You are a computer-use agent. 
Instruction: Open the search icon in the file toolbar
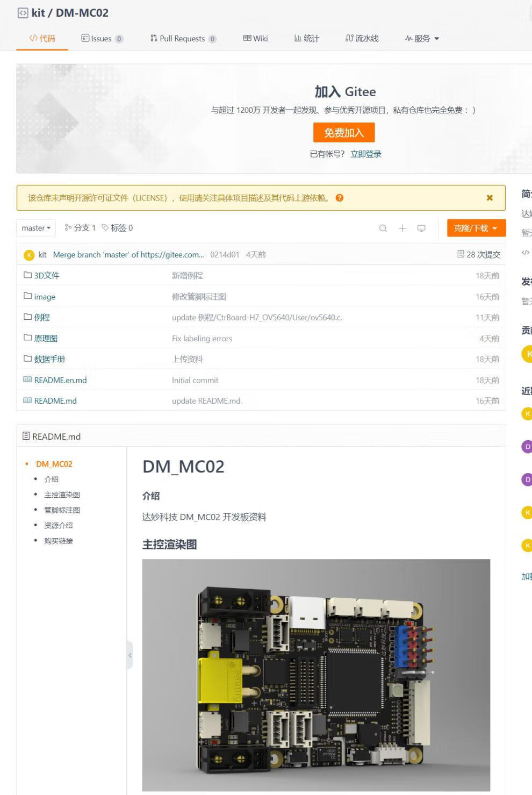point(383,228)
